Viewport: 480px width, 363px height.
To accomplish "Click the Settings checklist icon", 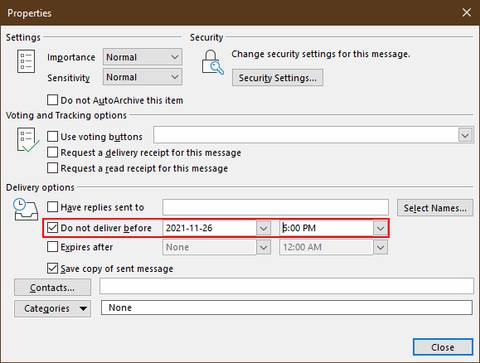I will point(26,61).
